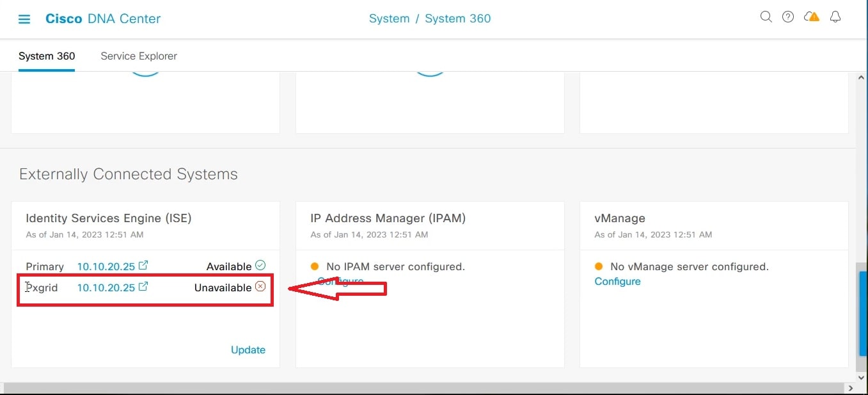Click the Update link in ISE card

(248, 350)
